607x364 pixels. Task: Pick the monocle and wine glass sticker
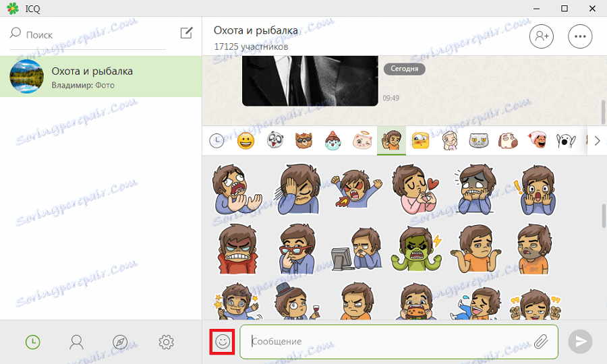[297, 302]
